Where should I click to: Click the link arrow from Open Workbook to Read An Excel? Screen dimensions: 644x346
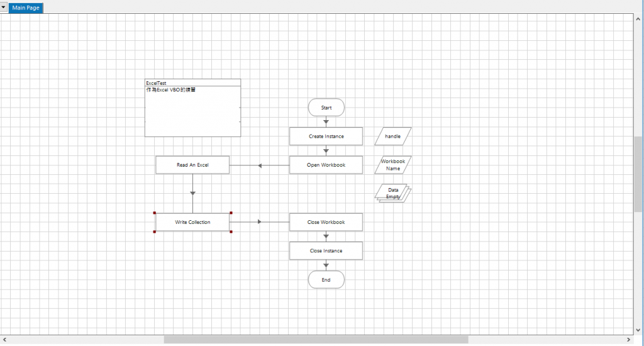[x=260, y=165]
